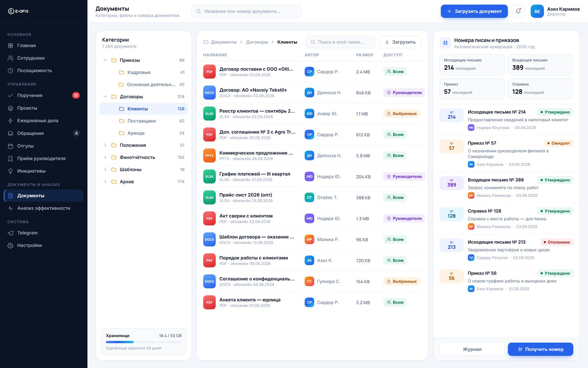The width and height of the screenshot is (588, 368).
Task: Click Загрузить button in folder toolbar
Action: [400, 42]
